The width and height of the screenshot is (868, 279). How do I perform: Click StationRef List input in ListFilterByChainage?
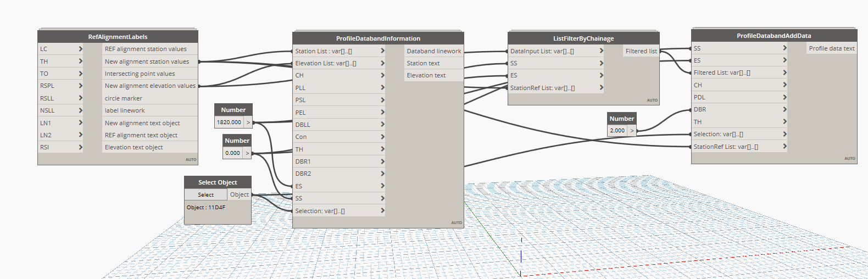[x=556, y=88]
